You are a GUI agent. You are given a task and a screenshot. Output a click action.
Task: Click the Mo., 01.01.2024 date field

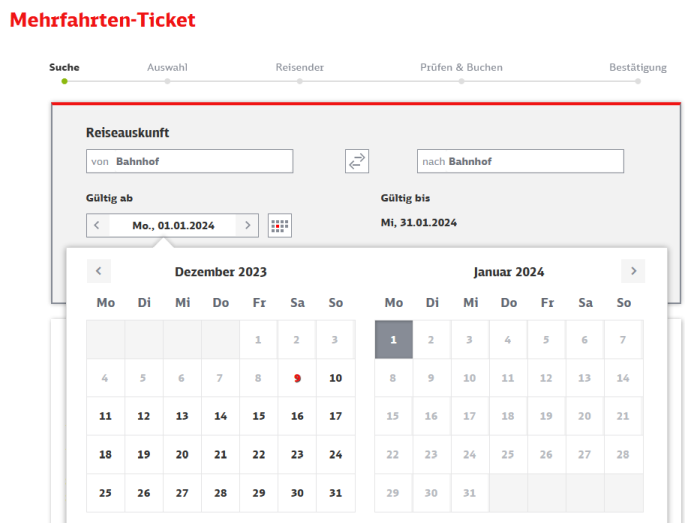coord(173,225)
